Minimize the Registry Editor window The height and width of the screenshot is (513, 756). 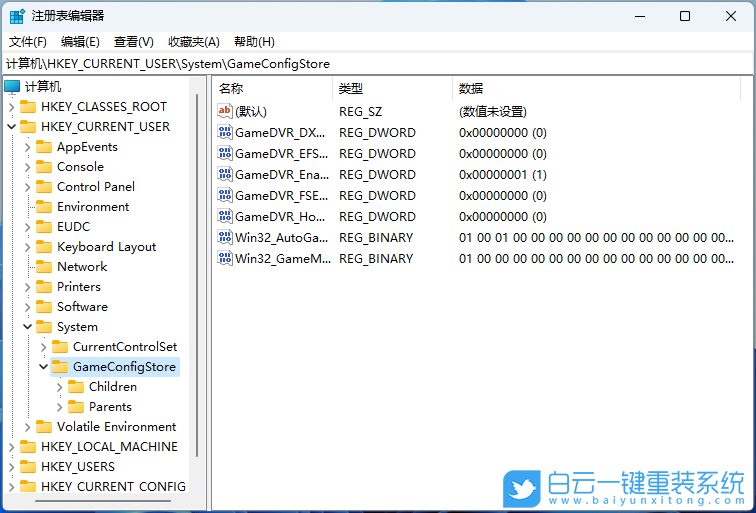pyautogui.click(x=639, y=16)
